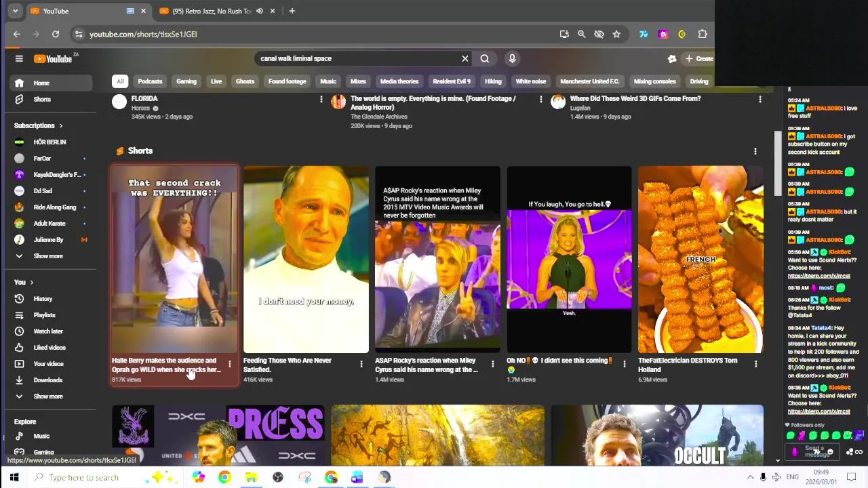Select the Resident Evil 9 filter chip
The height and width of the screenshot is (488, 868).
[x=452, y=82]
